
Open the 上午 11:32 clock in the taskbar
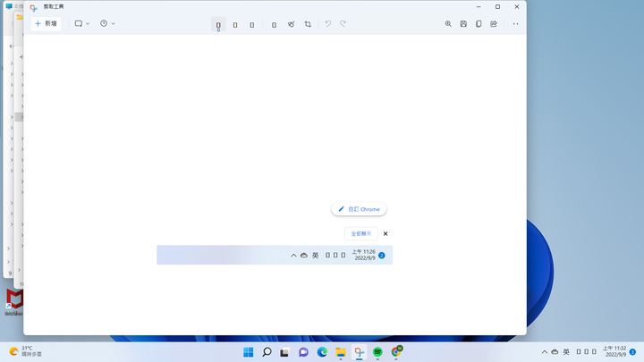tap(614, 351)
